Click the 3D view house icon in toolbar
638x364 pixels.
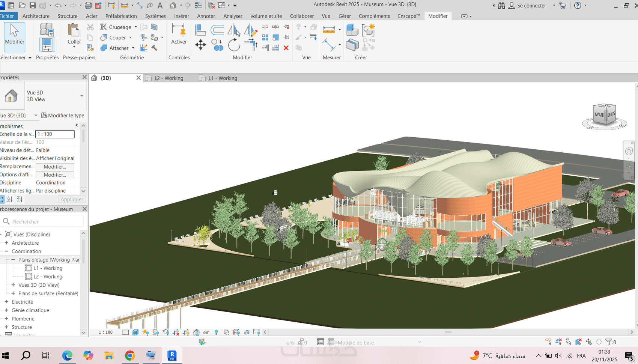coord(173,5)
